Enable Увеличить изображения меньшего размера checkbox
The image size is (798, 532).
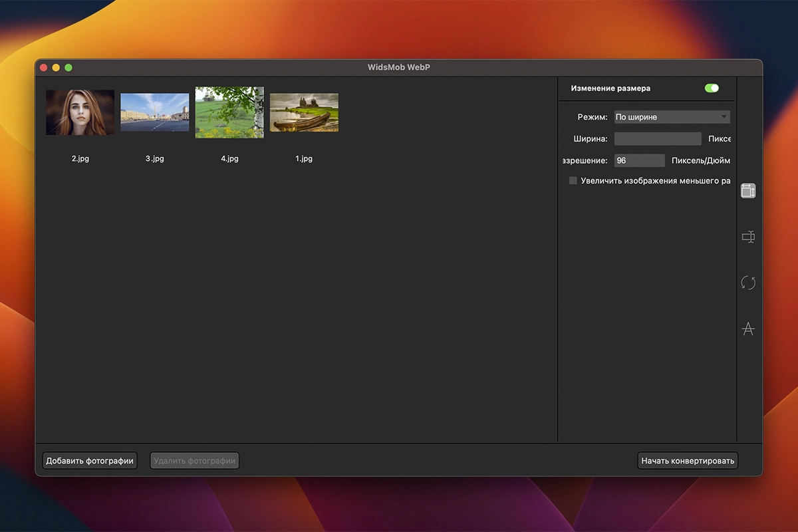573,181
